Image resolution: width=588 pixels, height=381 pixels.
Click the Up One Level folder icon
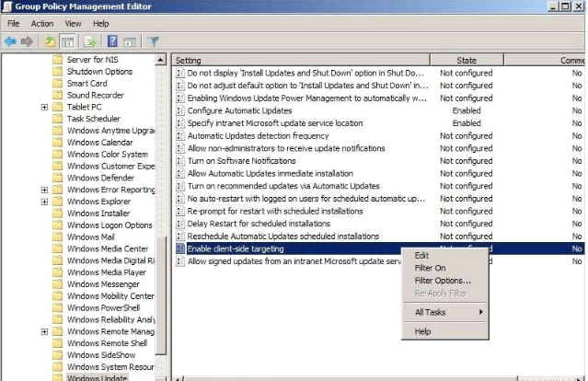(50, 41)
